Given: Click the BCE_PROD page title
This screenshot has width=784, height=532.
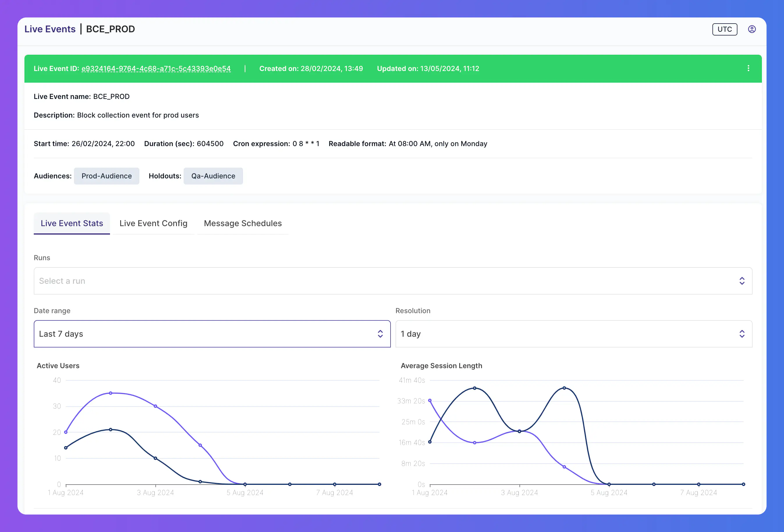Looking at the screenshot, I should click(x=110, y=29).
